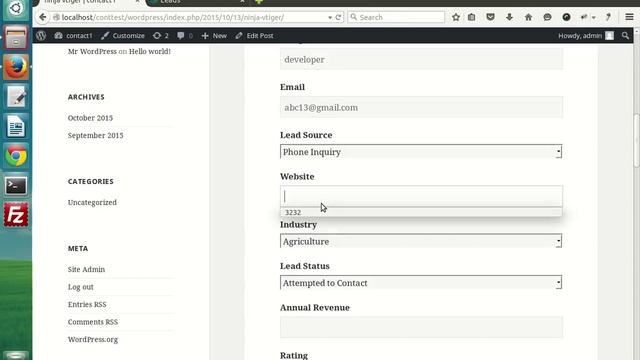Go back with the browser back arrow
This screenshot has width=640, height=360.
(x=42, y=17)
